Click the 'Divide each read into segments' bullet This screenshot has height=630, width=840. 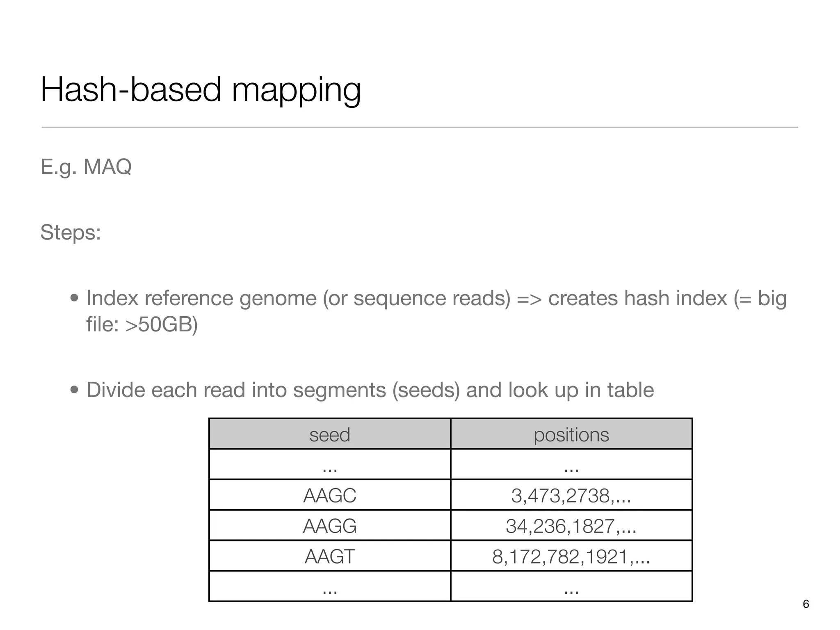tap(370, 390)
